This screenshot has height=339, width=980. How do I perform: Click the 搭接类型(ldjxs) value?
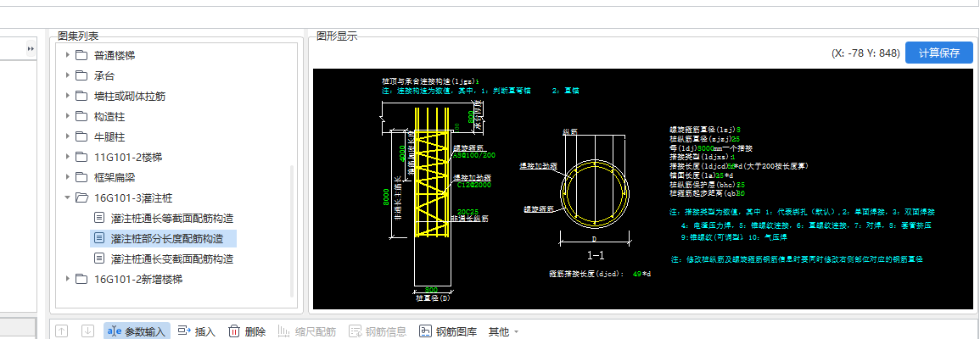click(733, 158)
